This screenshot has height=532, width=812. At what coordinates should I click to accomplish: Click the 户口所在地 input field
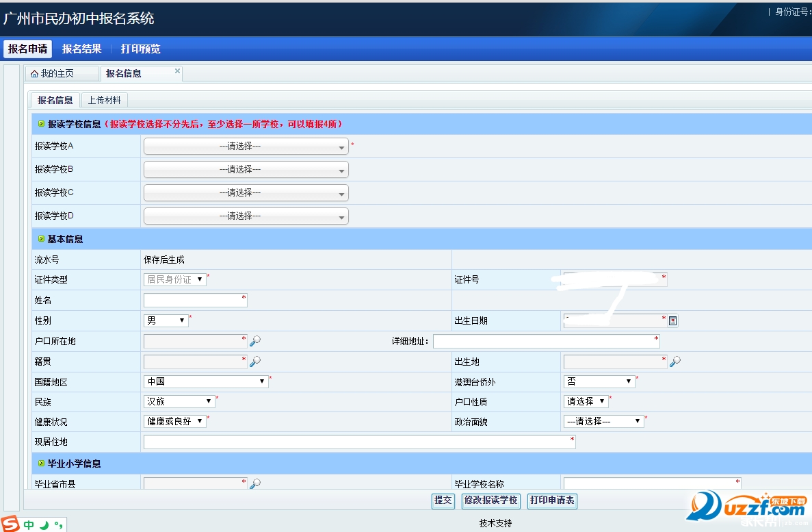(x=195, y=341)
